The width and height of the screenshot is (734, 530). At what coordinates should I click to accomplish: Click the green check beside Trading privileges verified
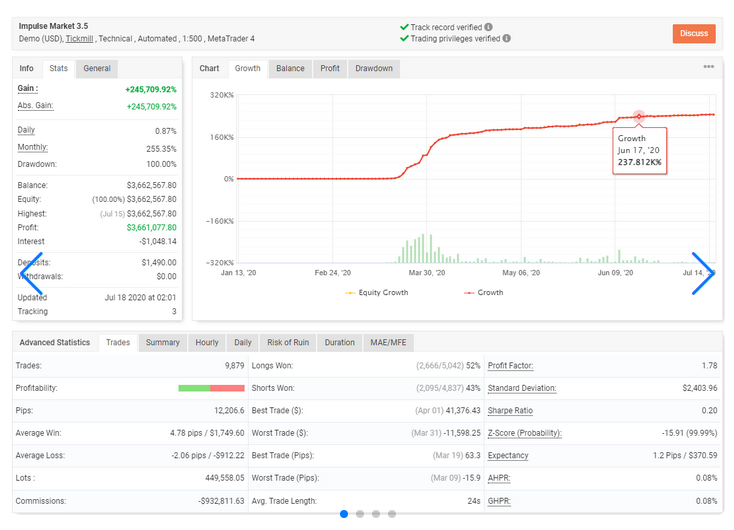pos(404,38)
